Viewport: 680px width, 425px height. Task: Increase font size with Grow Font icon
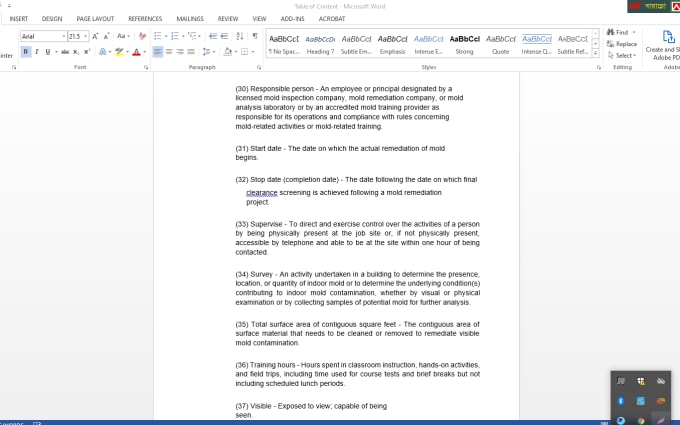pos(95,36)
